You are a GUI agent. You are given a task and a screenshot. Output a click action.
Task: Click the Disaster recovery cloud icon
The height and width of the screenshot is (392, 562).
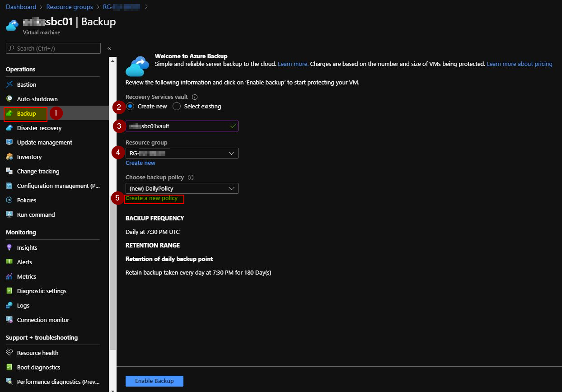(x=9, y=128)
